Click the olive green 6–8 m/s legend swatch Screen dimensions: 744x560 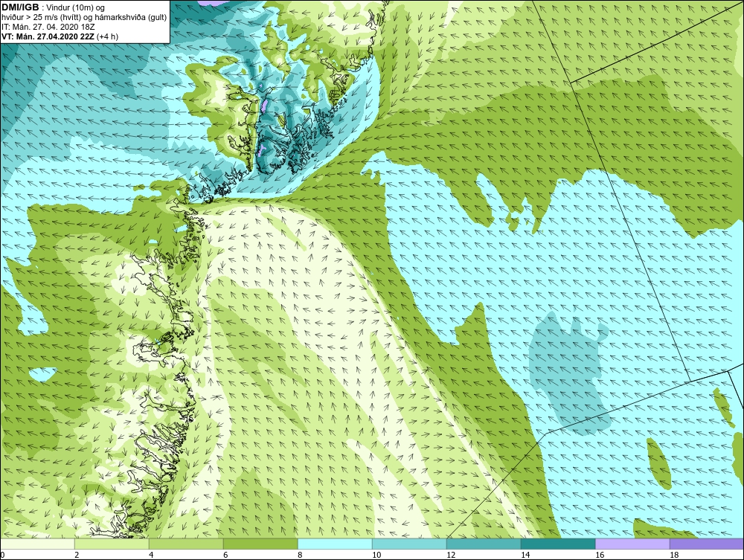[260, 544]
